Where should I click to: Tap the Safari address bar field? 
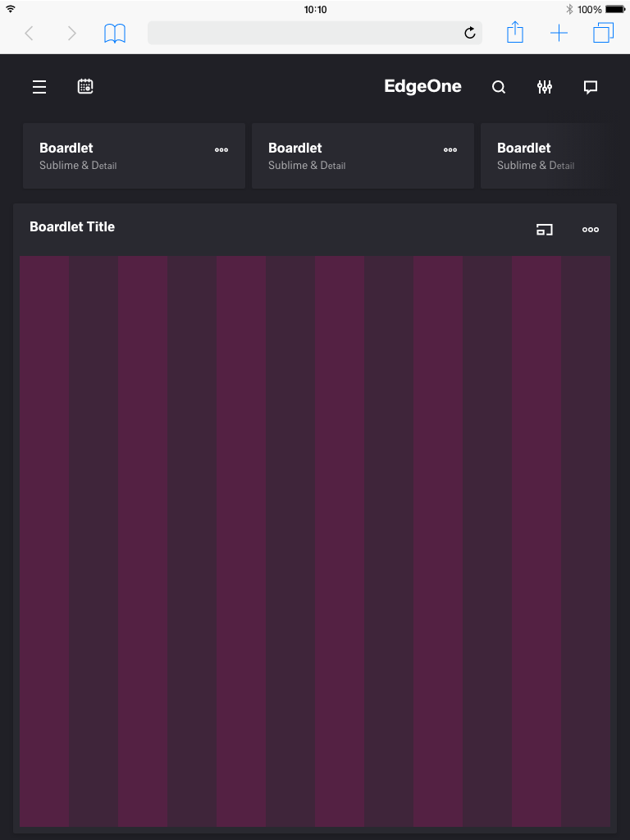point(304,33)
